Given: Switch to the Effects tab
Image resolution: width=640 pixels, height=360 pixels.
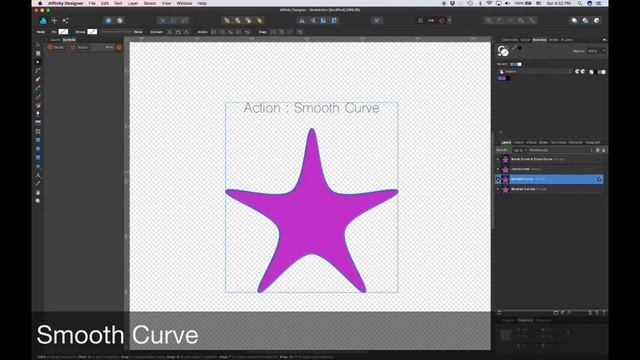Looking at the screenshot, I should [x=531, y=142].
